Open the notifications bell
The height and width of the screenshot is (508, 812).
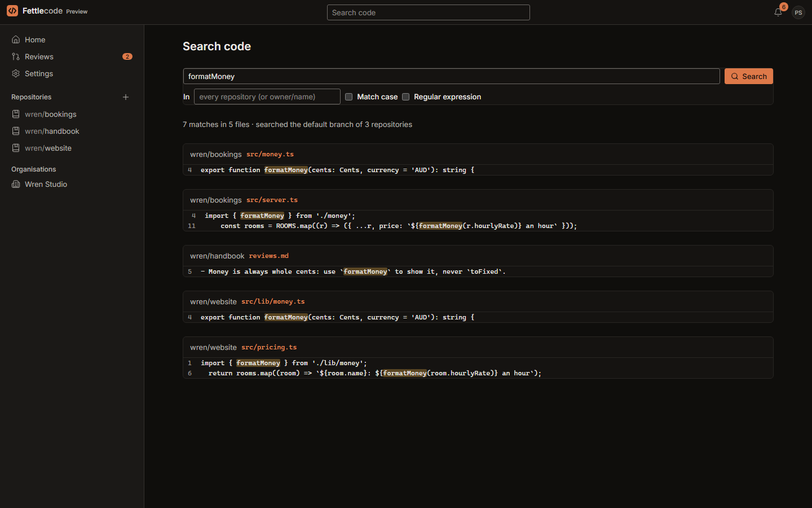[778, 12]
